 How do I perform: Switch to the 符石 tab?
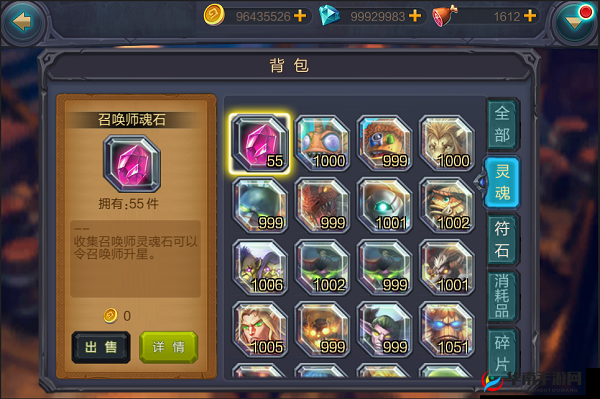pos(502,240)
